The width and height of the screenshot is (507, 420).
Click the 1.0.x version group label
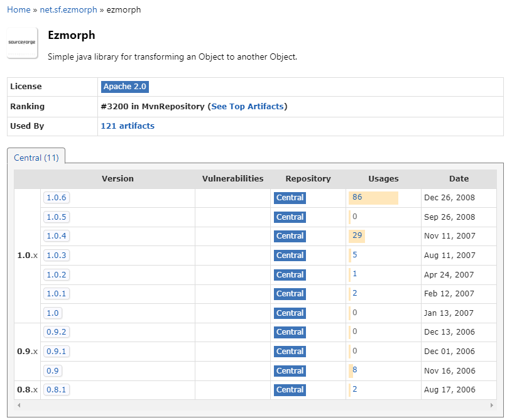(27, 256)
